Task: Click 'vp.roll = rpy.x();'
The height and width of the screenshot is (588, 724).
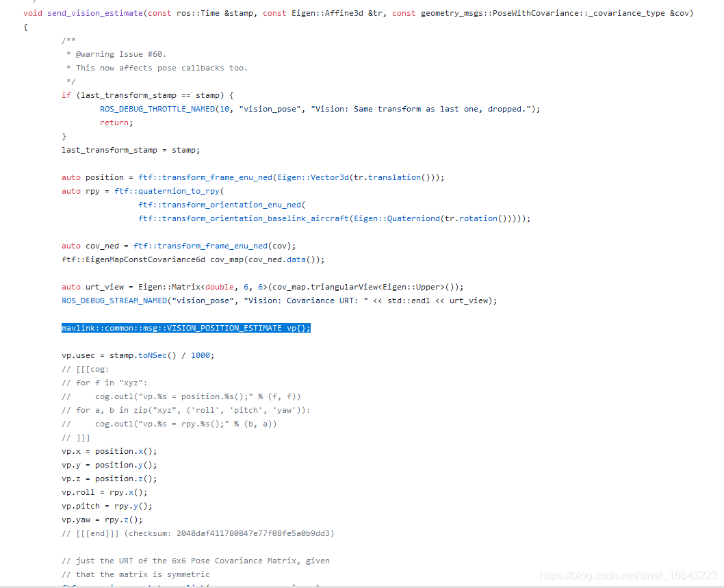Action: coord(104,492)
